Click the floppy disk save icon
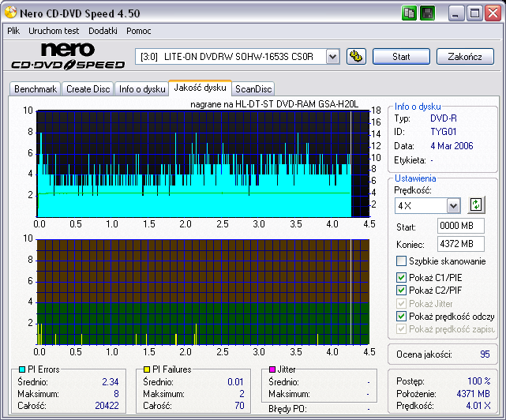Image resolution: width=506 pixels, height=420 pixels. click(x=426, y=13)
